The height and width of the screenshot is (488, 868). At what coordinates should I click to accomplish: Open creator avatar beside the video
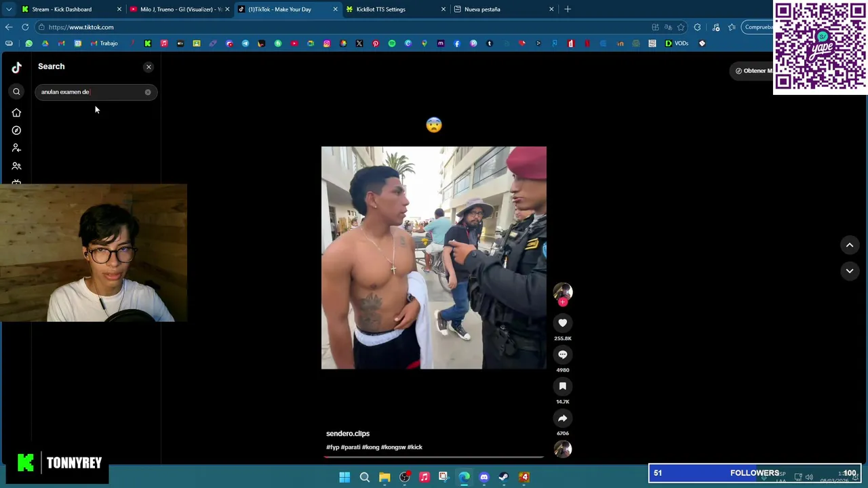pyautogui.click(x=562, y=291)
